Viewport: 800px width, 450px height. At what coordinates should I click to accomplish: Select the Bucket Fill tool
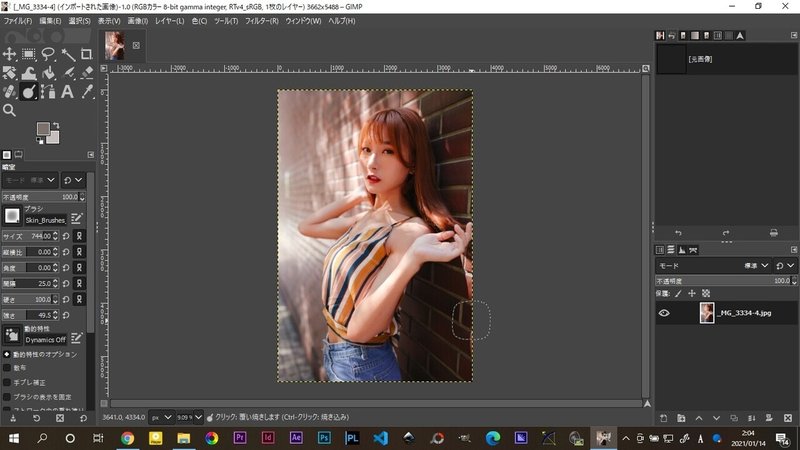click(x=48, y=73)
